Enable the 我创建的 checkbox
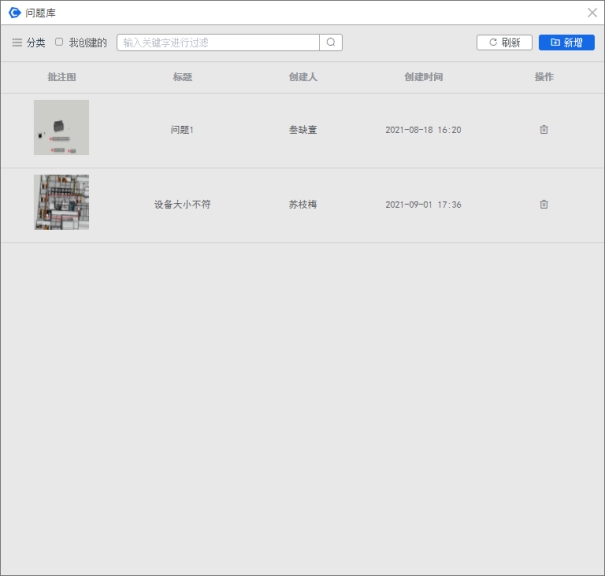The image size is (605, 577). point(59,42)
